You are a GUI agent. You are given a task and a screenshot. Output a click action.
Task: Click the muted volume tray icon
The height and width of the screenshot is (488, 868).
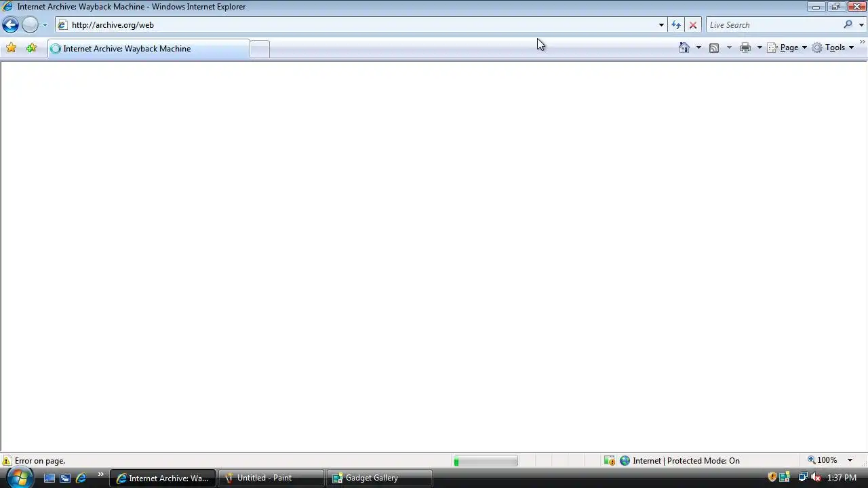click(816, 477)
